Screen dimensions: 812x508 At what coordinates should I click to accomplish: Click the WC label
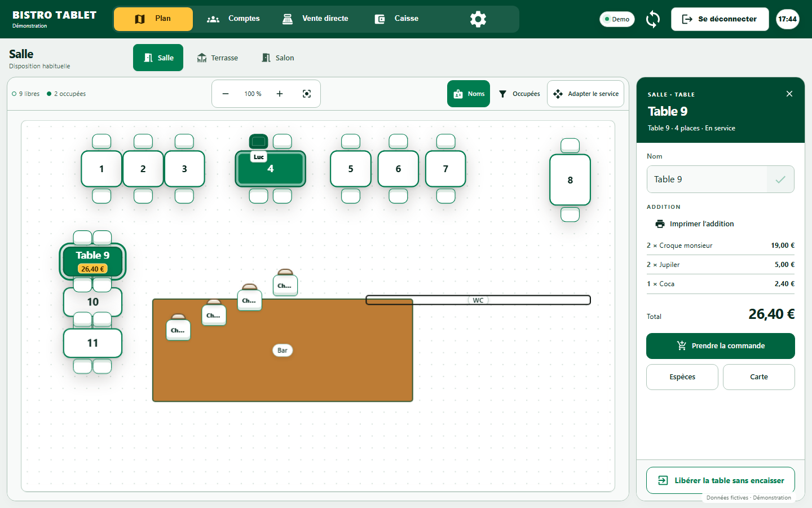click(478, 300)
